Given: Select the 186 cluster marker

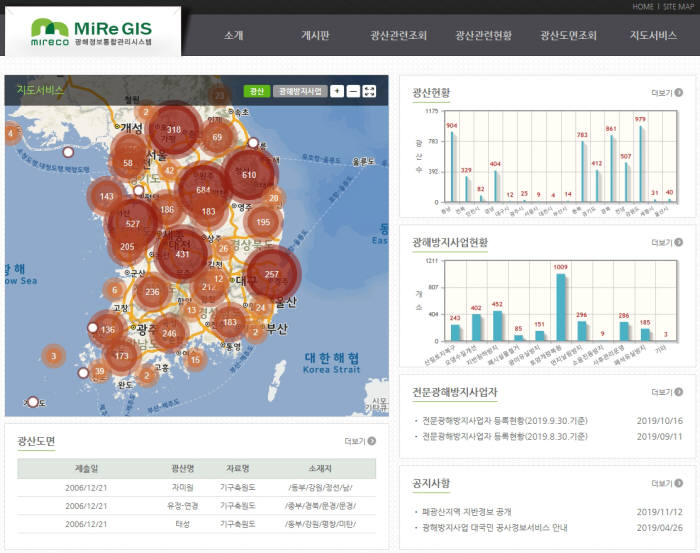Looking at the screenshot, I should coord(167,209).
